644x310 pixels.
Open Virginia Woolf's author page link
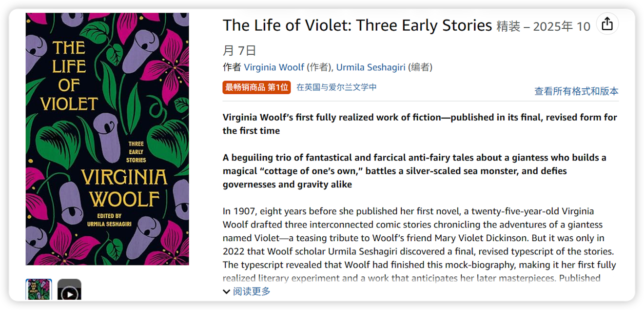point(274,67)
